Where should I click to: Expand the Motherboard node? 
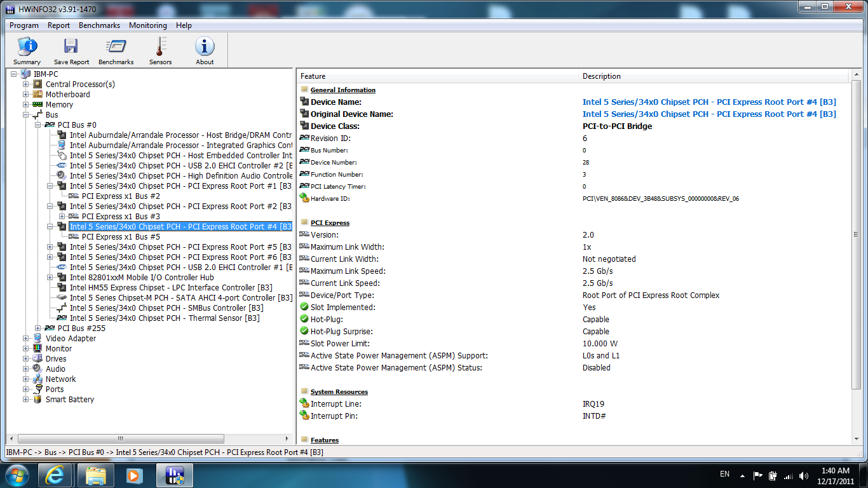(x=26, y=95)
